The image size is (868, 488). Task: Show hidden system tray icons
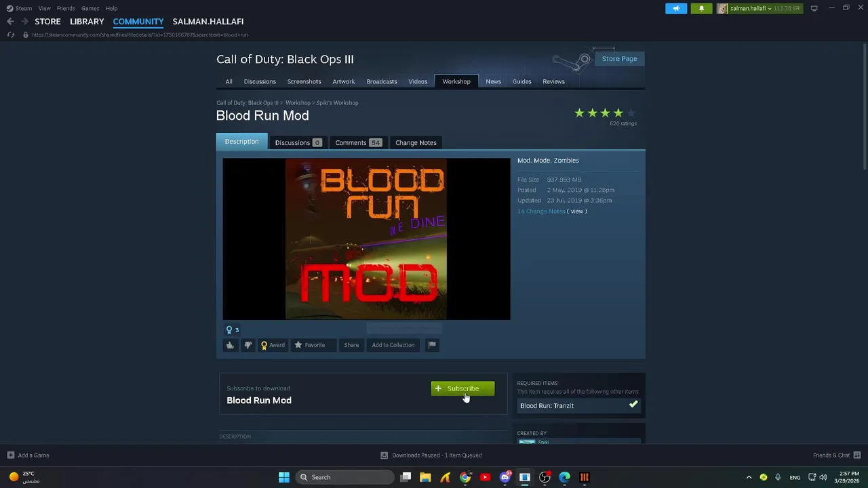point(749,477)
